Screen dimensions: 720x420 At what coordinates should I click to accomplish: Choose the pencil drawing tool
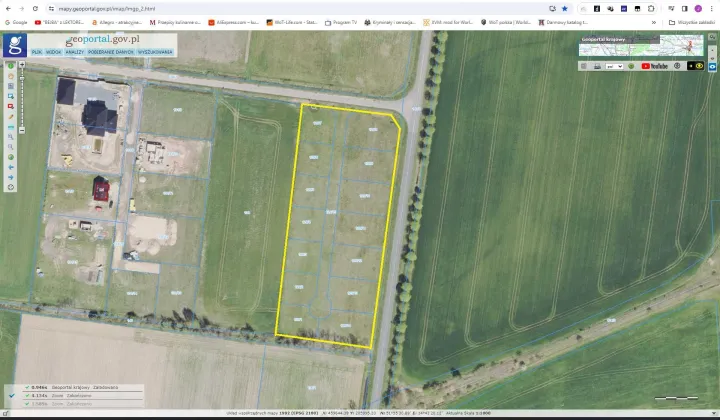click(x=11, y=117)
